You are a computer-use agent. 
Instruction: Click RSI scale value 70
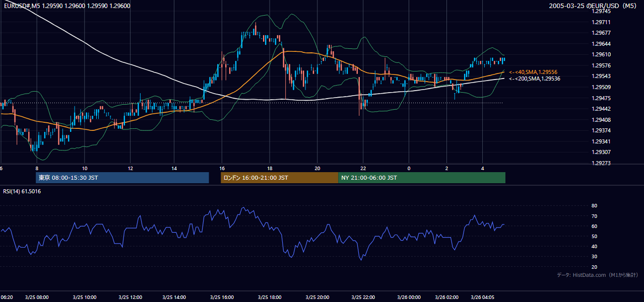coord(594,216)
